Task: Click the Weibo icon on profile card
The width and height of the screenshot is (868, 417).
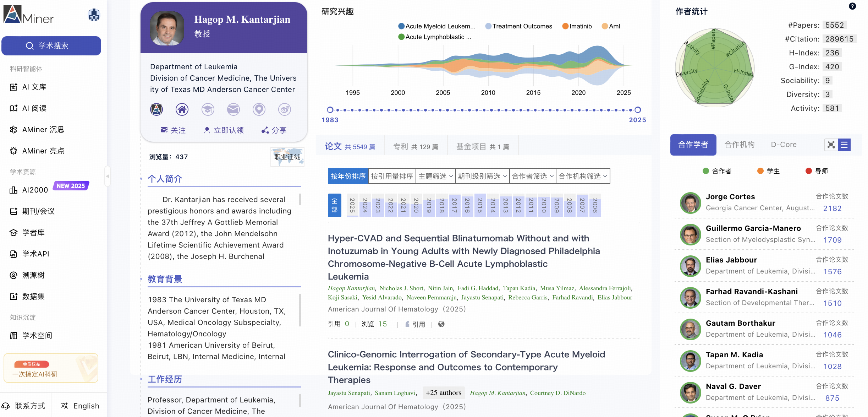Action: (284, 109)
